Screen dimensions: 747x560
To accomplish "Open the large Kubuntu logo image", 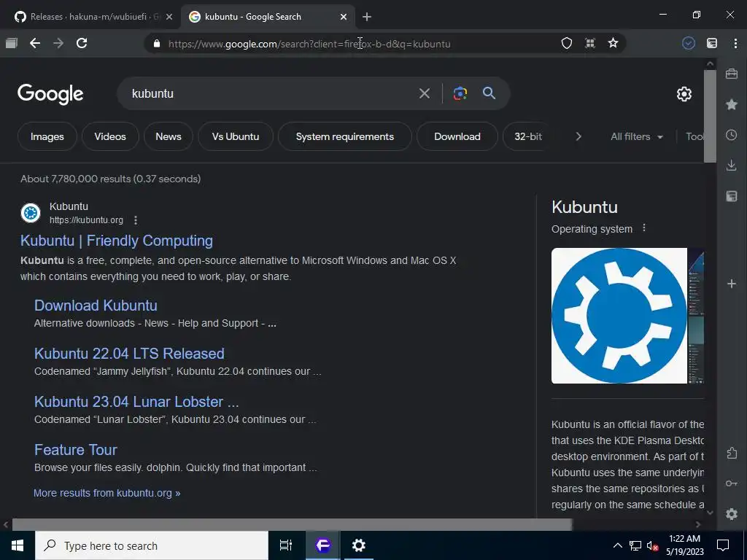I will coord(619,315).
